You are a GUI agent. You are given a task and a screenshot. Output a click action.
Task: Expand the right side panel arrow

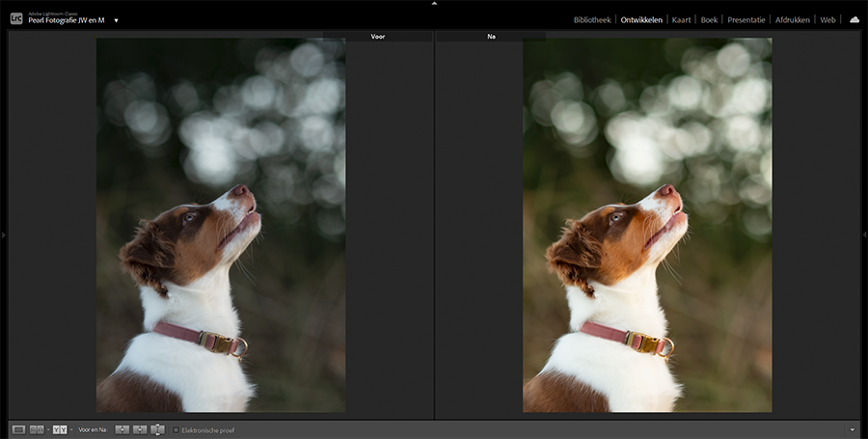point(864,234)
